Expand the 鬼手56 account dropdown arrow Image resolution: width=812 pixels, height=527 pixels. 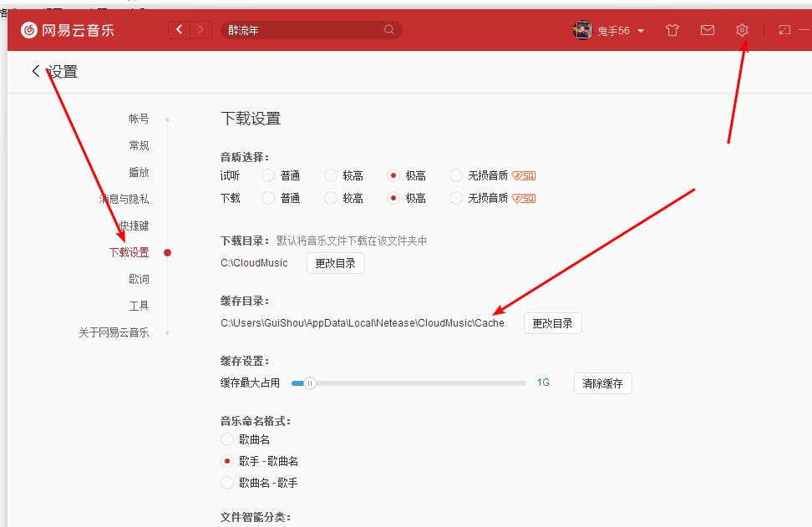coord(641,31)
